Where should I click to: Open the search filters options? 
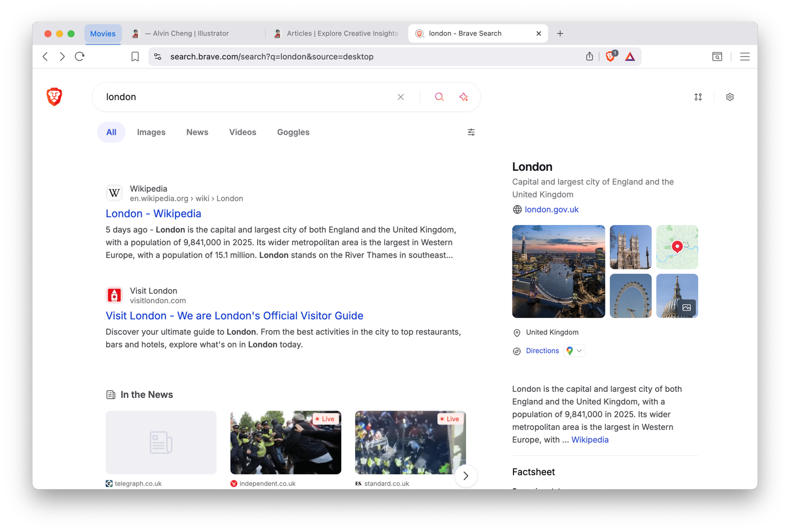pos(471,132)
